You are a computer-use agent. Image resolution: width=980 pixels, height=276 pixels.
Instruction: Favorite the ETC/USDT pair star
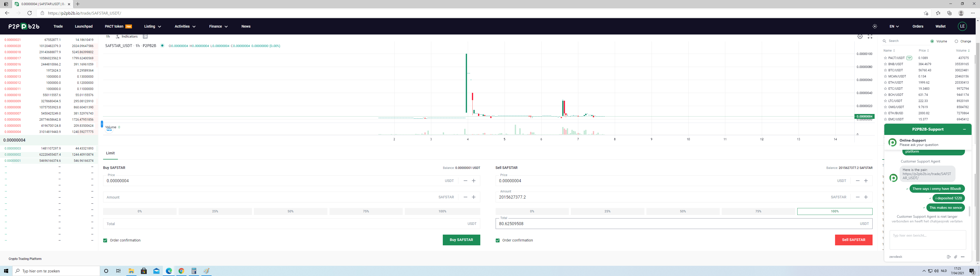coord(885,88)
